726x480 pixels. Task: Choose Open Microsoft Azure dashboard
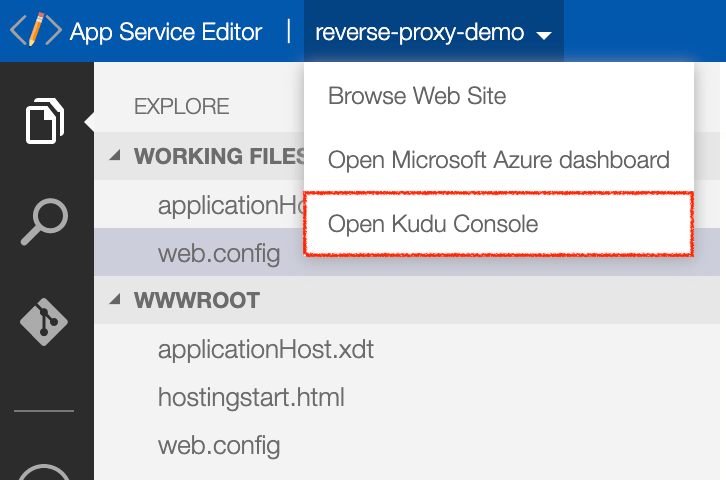[498, 159]
